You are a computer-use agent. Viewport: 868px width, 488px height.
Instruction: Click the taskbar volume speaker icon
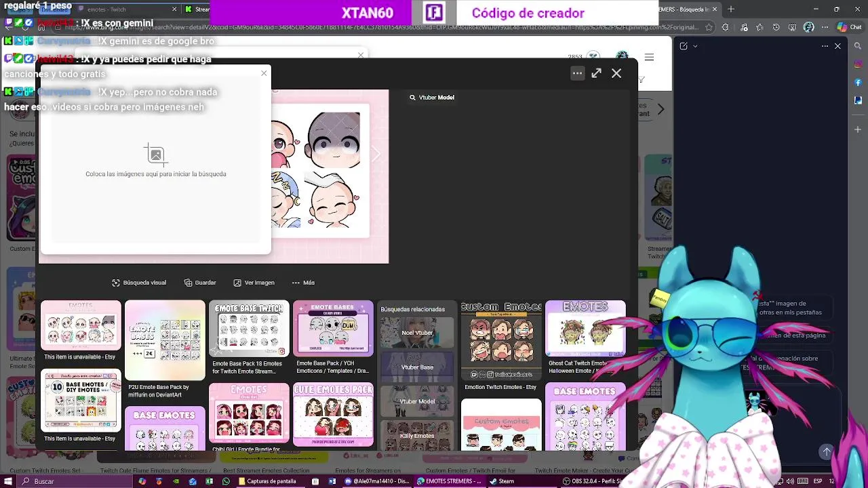(x=791, y=481)
